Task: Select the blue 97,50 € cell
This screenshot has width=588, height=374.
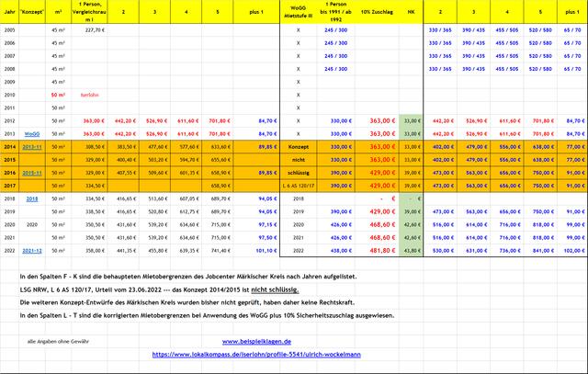Action: tap(256, 238)
